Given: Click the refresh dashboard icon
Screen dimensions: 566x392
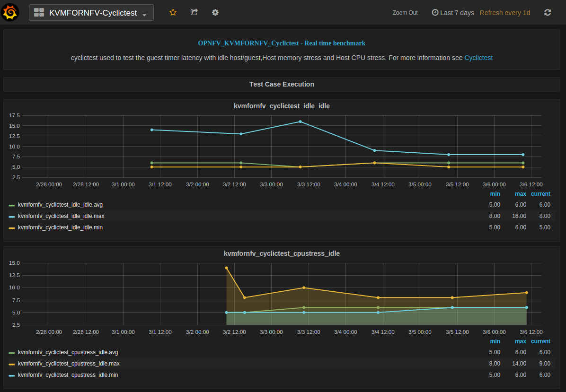Looking at the screenshot, I should (x=548, y=12).
